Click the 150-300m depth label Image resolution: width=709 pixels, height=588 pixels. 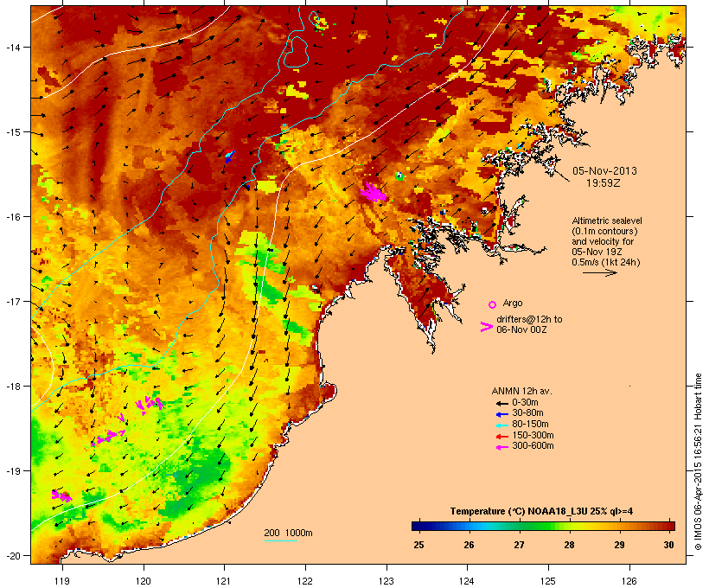(x=533, y=436)
